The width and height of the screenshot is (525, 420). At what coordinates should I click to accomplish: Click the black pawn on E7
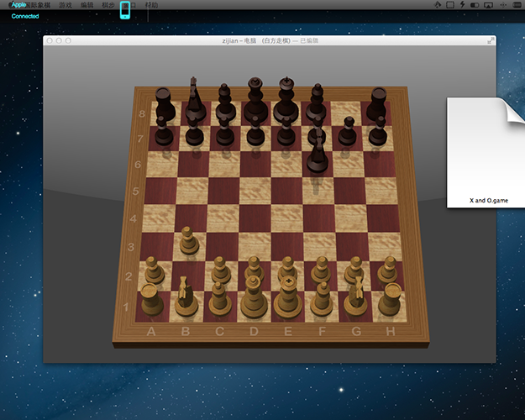coord(286,131)
